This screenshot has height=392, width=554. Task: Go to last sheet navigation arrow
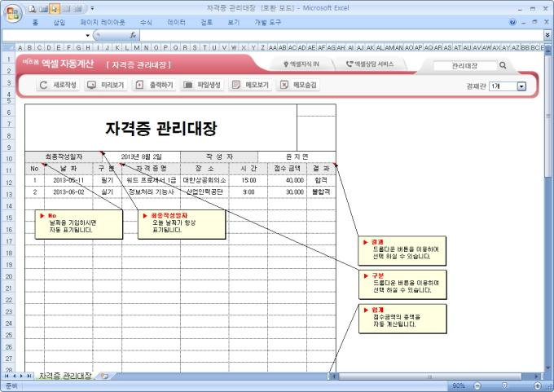point(29,376)
